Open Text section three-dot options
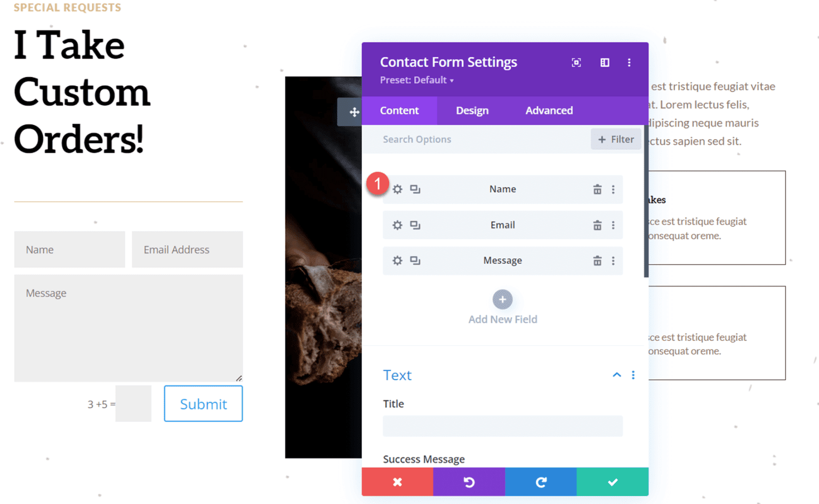819x504 pixels. 633,375
